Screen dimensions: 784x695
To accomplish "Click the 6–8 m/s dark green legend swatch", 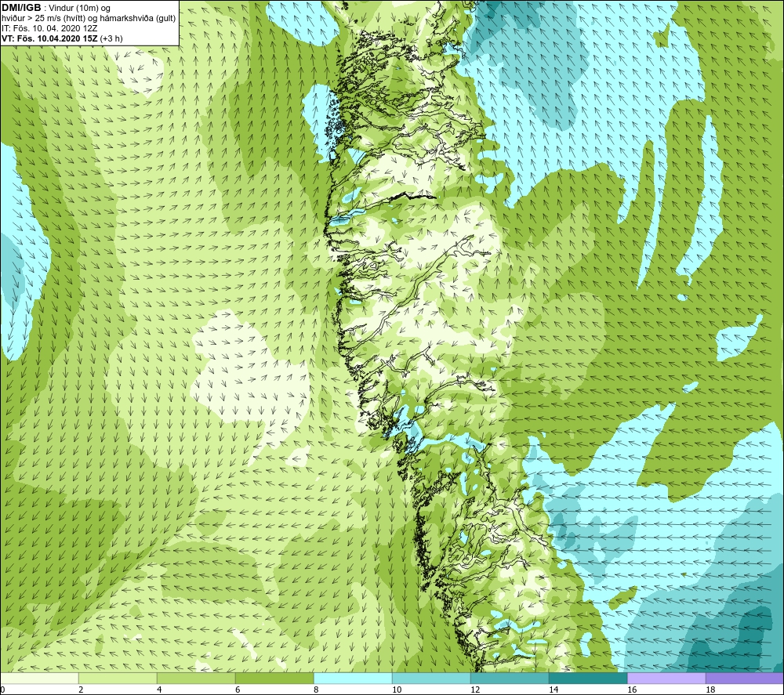I will (x=274, y=678).
